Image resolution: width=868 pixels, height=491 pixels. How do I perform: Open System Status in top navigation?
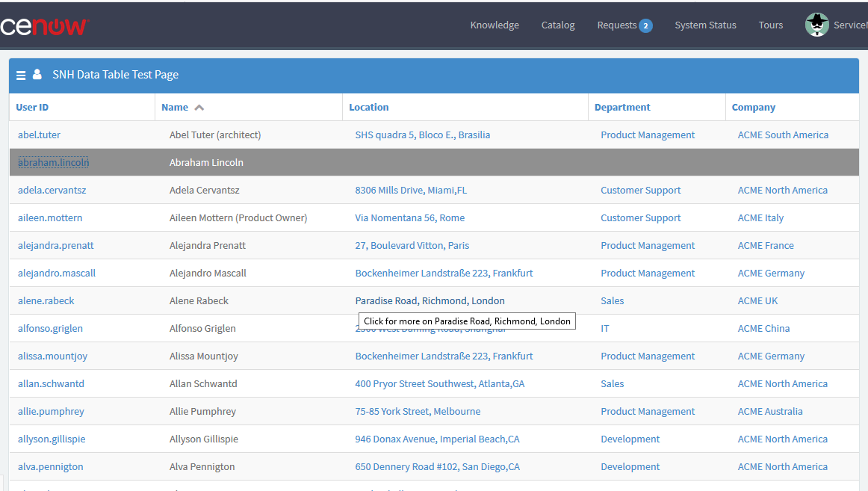(x=705, y=25)
